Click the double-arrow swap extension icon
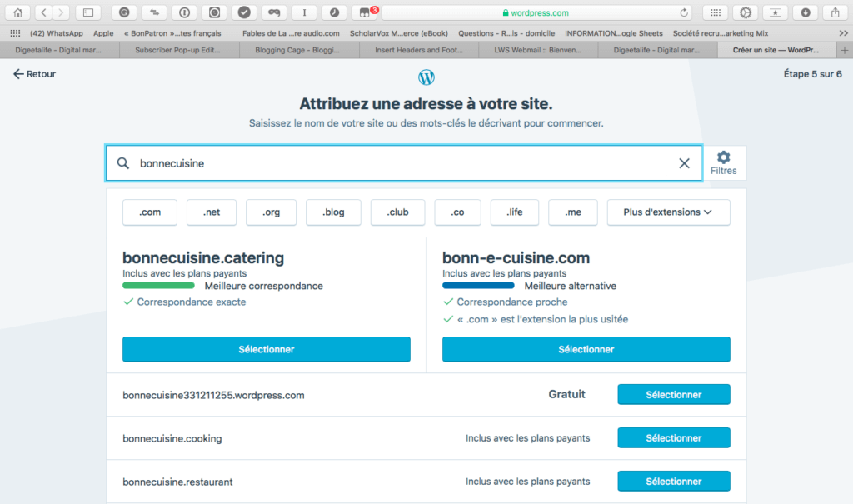Image resolution: width=853 pixels, height=504 pixels. pos(154,12)
